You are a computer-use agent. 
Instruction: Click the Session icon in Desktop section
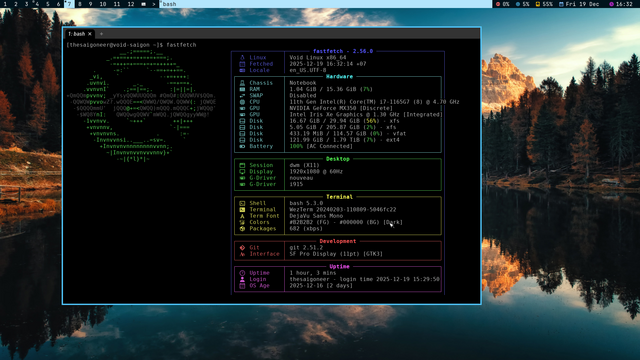point(242,165)
